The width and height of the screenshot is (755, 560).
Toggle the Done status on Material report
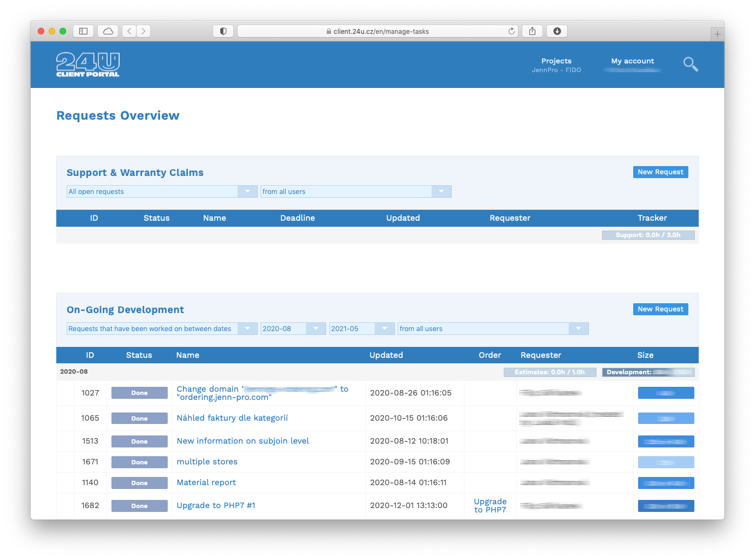(139, 483)
